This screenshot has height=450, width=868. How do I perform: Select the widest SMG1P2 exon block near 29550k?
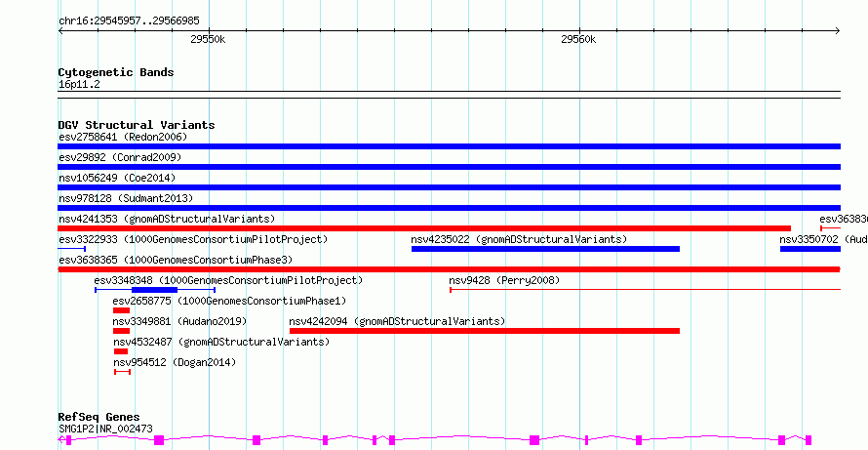pos(159,440)
